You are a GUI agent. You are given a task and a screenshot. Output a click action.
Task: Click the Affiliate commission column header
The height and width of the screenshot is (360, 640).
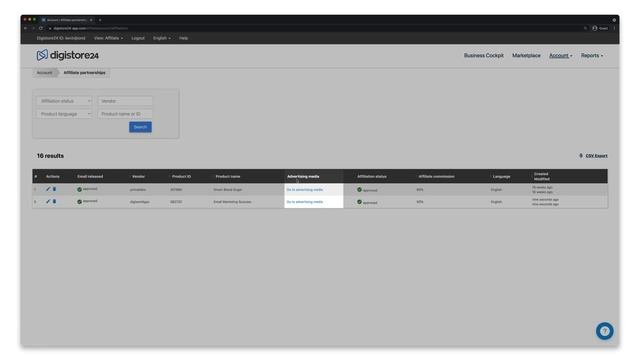pyautogui.click(x=436, y=176)
